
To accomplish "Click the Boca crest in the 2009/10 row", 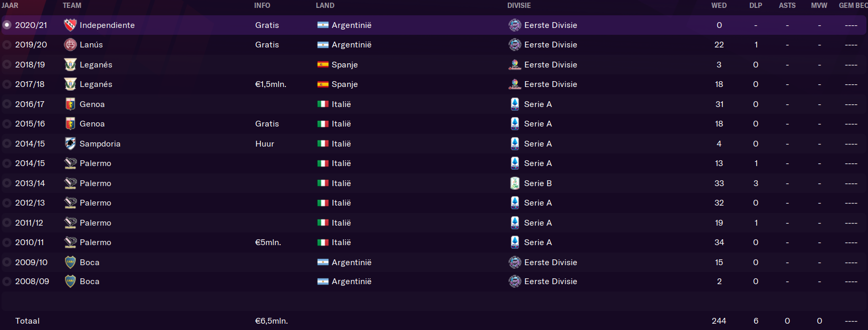I will tap(70, 262).
